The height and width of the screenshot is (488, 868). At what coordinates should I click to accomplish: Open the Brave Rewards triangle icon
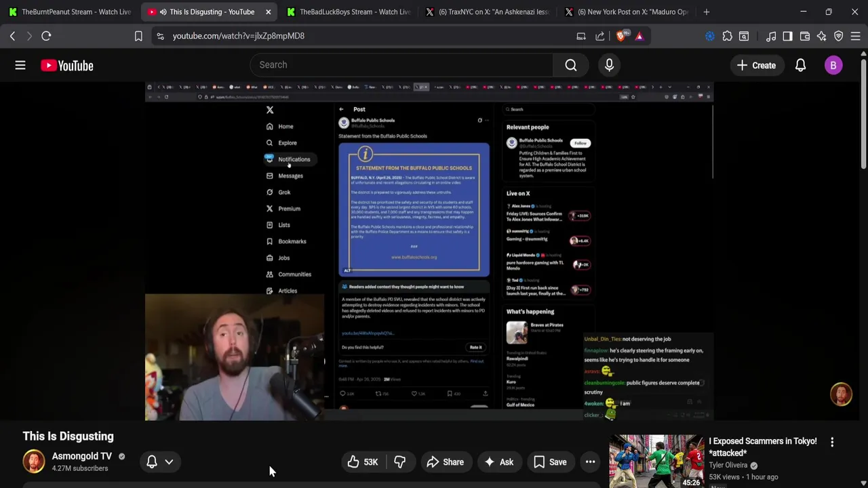coord(639,36)
